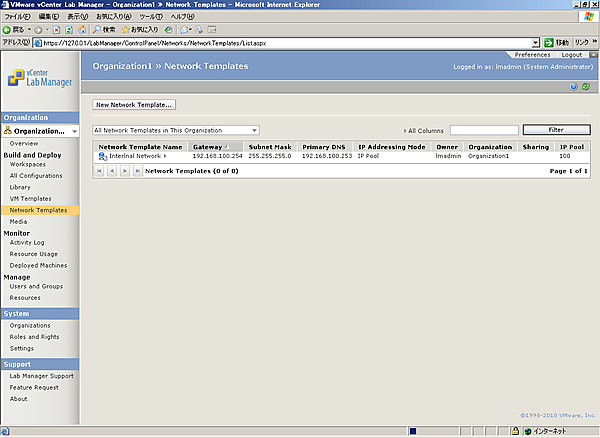Go to the first page of results
This screenshot has height=438, width=600.
[98, 172]
